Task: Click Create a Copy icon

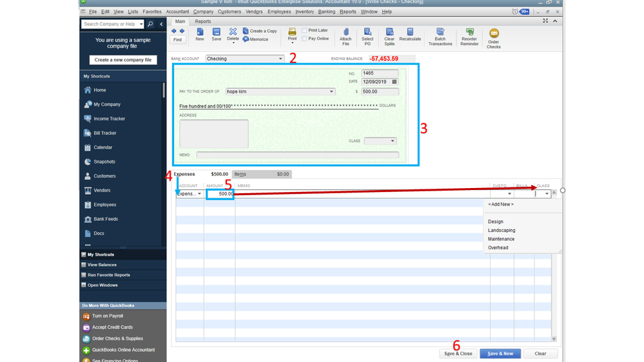Action: (260, 31)
